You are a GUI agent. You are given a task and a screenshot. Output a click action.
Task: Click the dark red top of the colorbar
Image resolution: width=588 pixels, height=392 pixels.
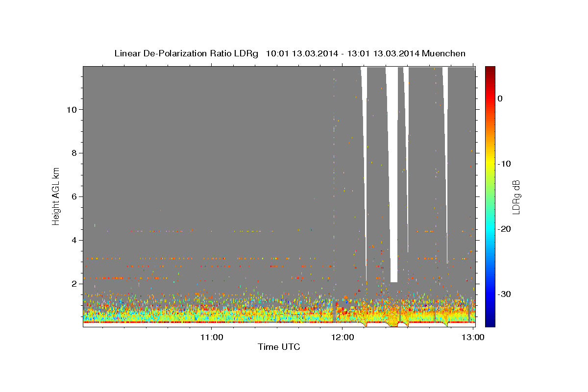tap(490, 70)
